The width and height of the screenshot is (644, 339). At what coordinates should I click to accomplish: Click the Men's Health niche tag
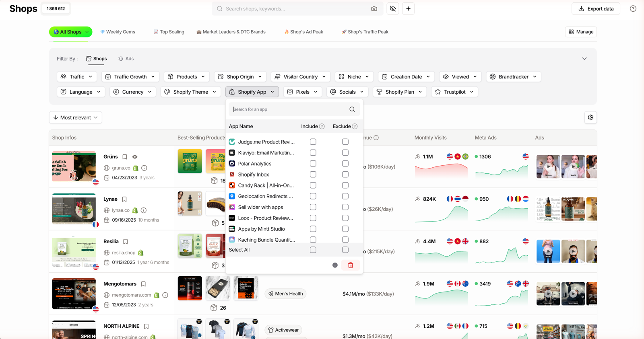tap(285, 294)
